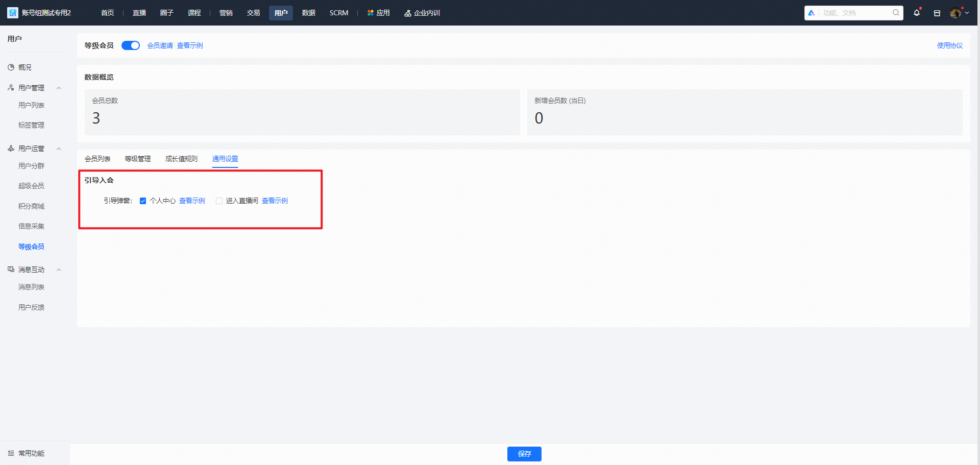The image size is (980, 465).
Task: Open the 使用协议 link
Action: 950,45
